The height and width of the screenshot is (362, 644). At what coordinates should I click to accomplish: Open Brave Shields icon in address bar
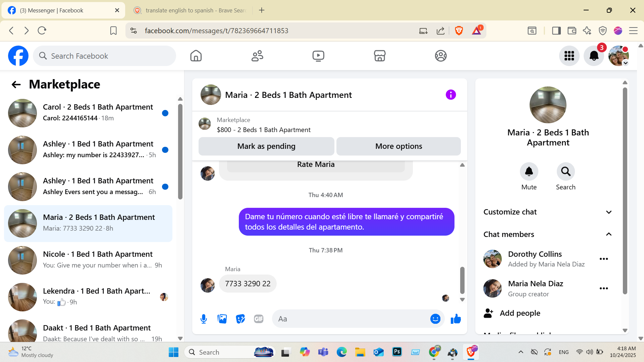(459, 31)
